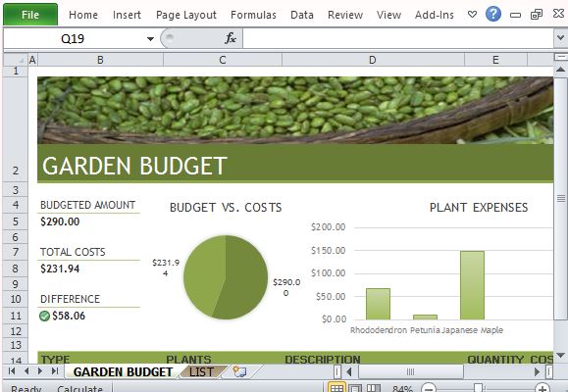This screenshot has width=568, height=392.
Task: Switch to Normal view icon
Action: click(x=336, y=388)
